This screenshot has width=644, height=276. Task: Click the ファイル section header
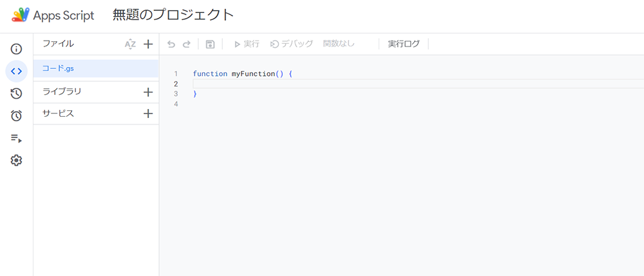pyautogui.click(x=59, y=44)
